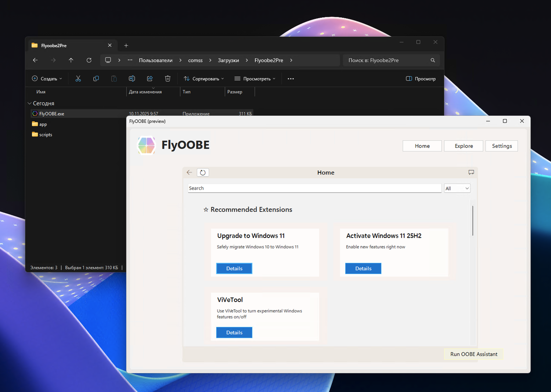Copy the selected file in Explorer toolbar
Viewport: 551px width, 392px height.
pyautogui.click(x=96, y=79)
